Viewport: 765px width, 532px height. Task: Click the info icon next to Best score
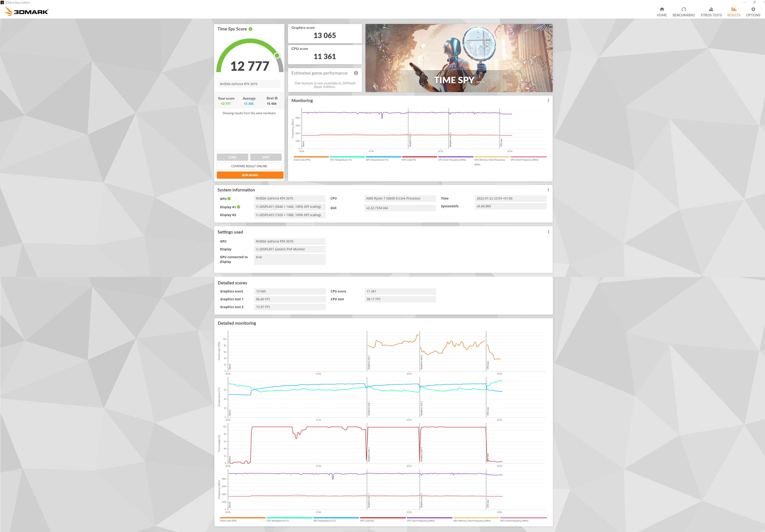[x=276, y=98]
